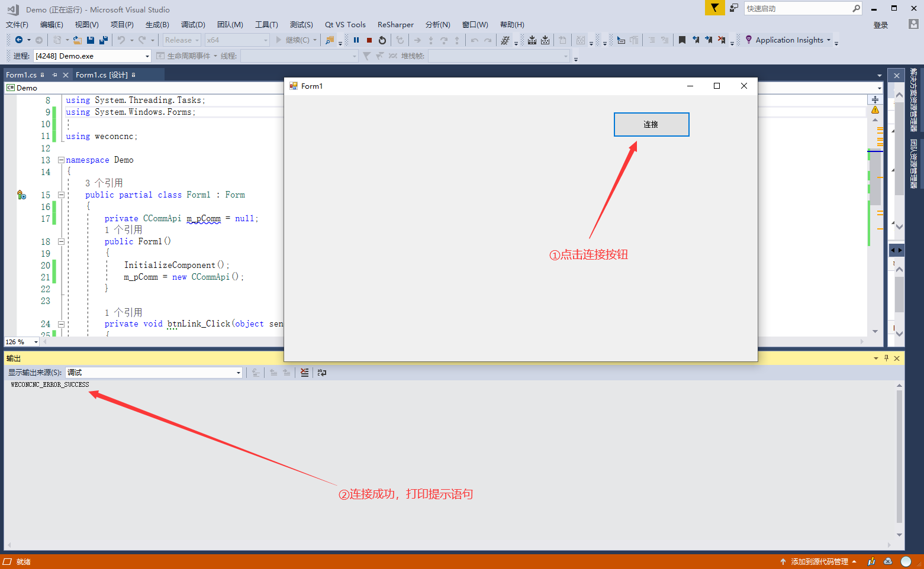This screenshot has width=924, height=569.
Task: Switch to the Form1.cs design tab
Action: click(102, 75)
